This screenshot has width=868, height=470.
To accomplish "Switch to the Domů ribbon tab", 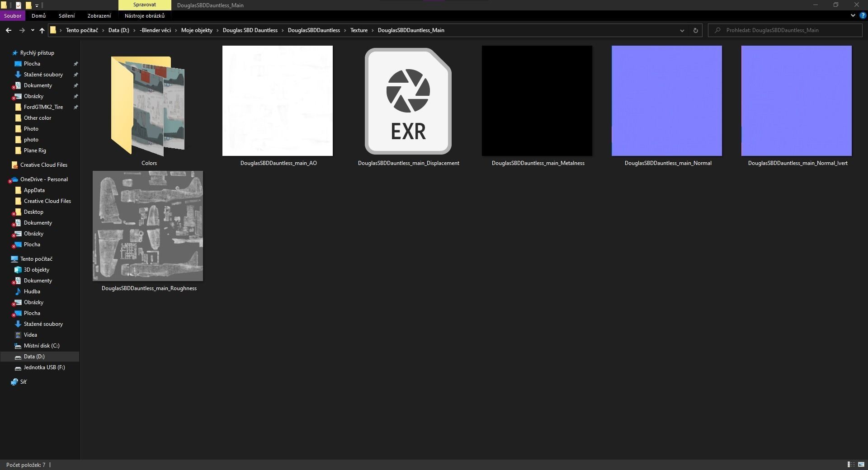I will click(38, 16).
